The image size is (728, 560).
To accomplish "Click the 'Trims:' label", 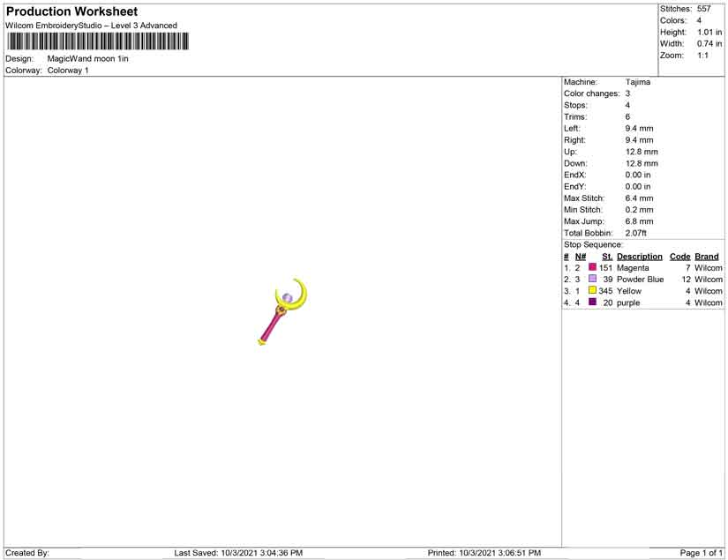I will pyautogui.click(x=575, y=117).
